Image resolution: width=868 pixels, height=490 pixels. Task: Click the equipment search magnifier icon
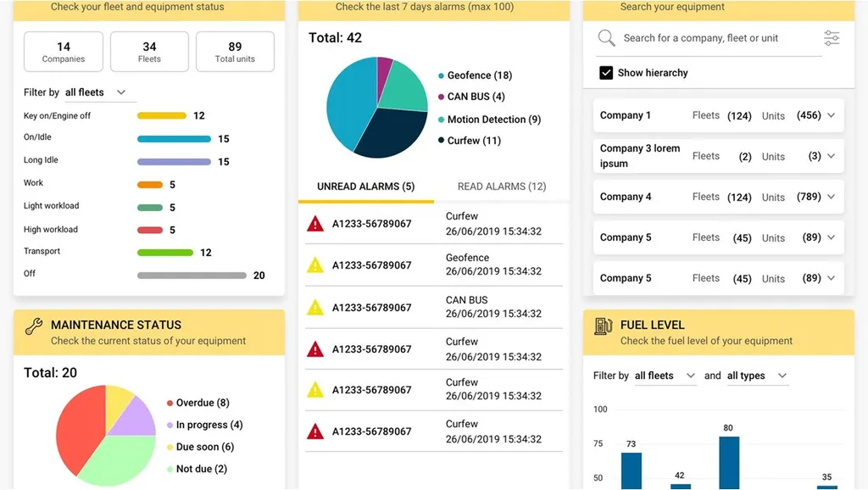pos(606,38)
